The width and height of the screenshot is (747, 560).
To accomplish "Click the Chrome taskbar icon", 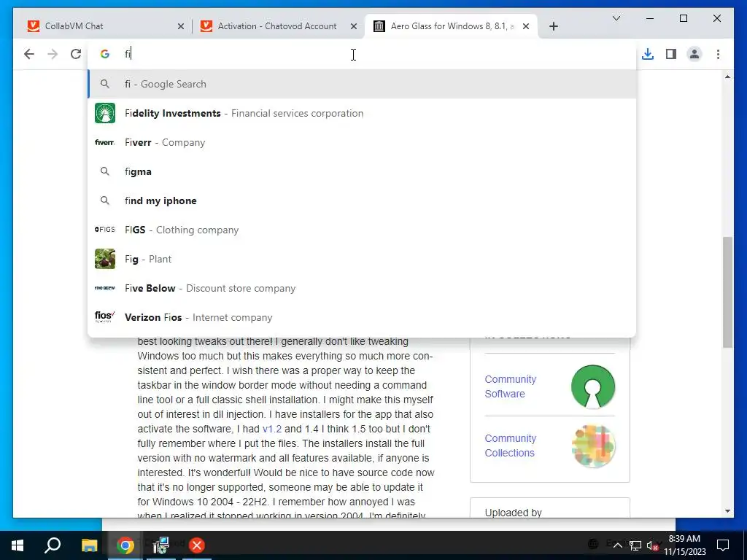I will coord(125,545).
